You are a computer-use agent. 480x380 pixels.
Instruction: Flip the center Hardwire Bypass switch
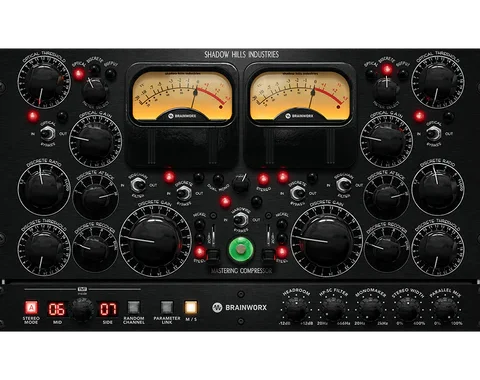pos(241,220)
